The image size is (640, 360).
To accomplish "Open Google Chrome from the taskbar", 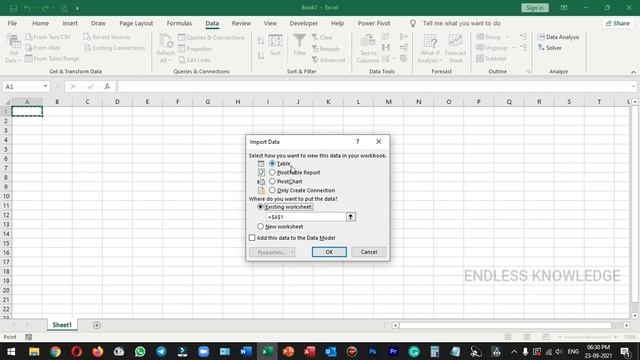I will [x=56, y=351].
